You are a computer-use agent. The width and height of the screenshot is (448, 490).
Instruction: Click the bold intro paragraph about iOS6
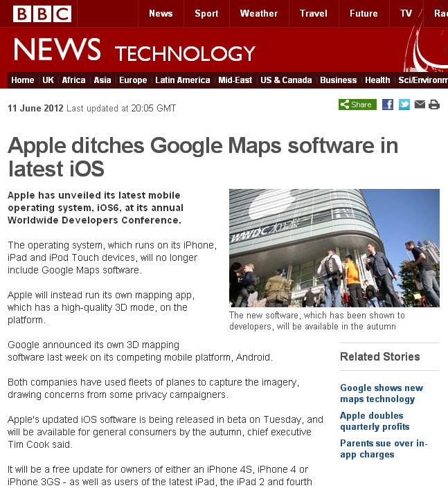click(96, 208)
